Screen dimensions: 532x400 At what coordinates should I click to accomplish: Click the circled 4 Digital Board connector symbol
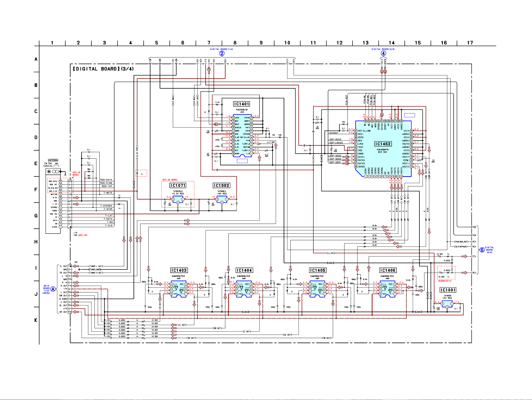(383, 53)
